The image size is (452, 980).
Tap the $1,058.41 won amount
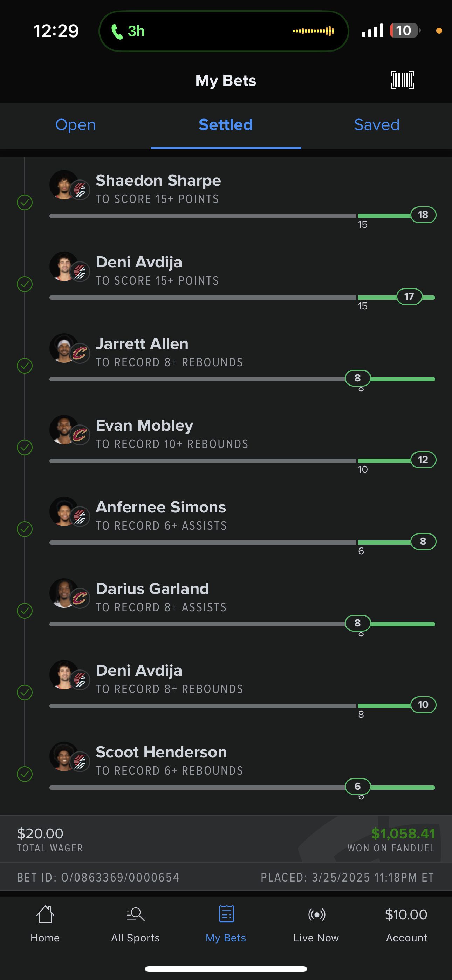[403, 833]
